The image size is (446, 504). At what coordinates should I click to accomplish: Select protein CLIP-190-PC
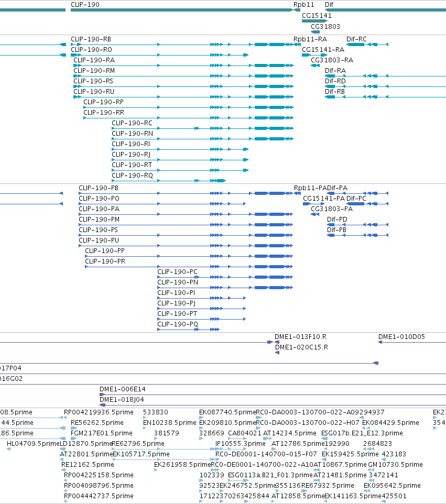pyautogui.click(x=177, y=271)
